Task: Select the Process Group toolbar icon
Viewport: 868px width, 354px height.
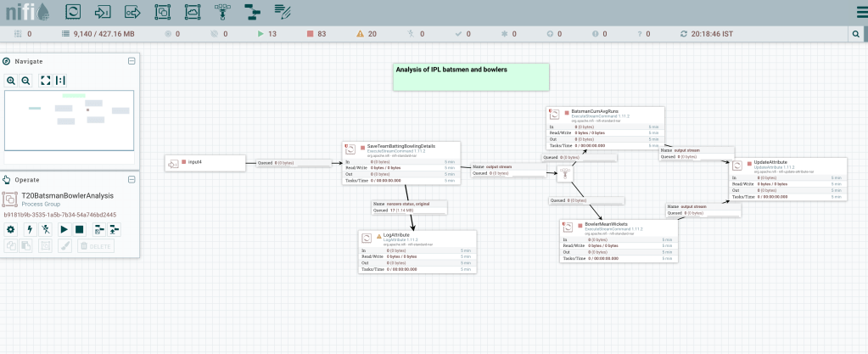Action: pos(162,12)
